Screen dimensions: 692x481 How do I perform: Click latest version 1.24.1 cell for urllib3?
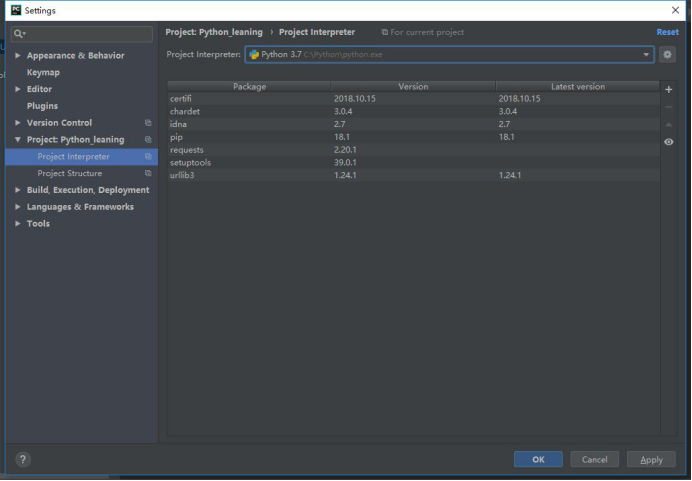[510, 176]
